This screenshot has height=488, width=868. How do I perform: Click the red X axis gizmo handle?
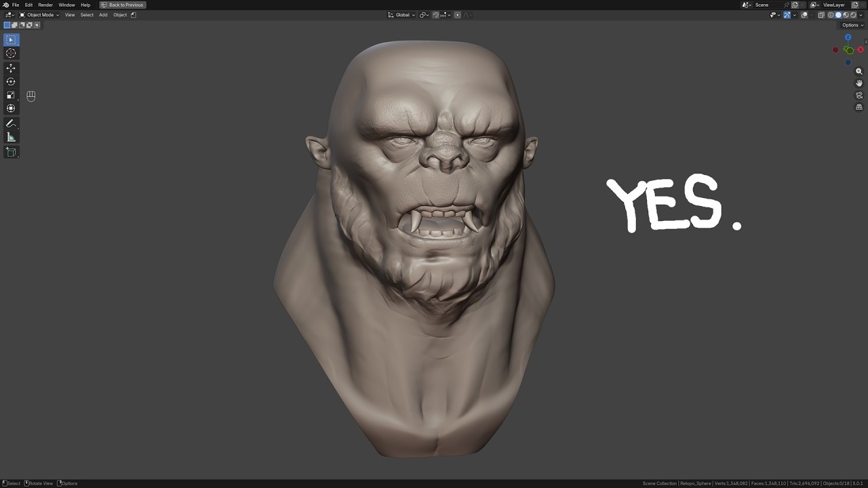(x=861, y=49)
